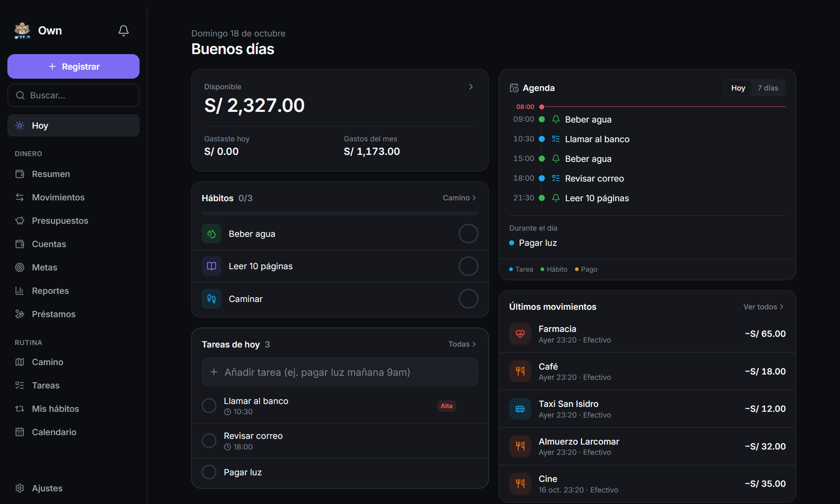
Task: Mark the Llamar al banco task complete
Action: (209, 406)
